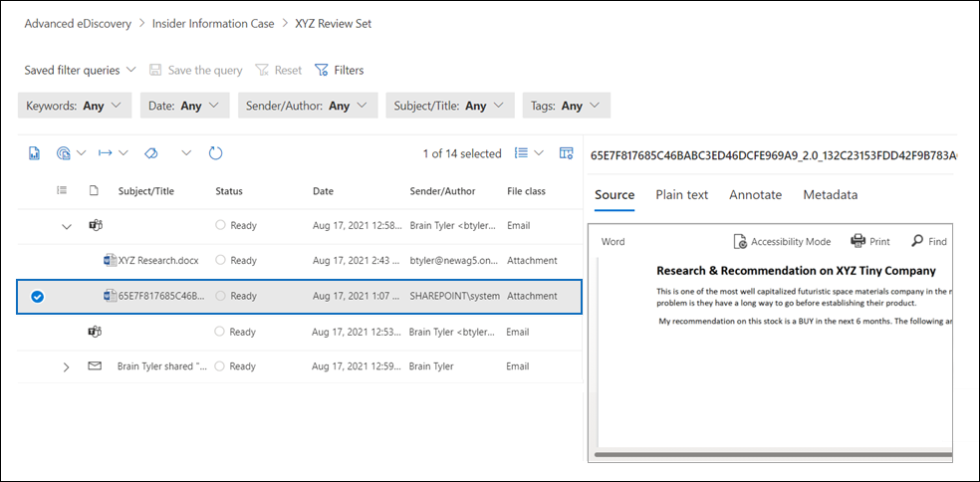Toggle Ready circle in 12:58 email row
The height and width of the screenshot is (482, 980).
click(220, 226)
